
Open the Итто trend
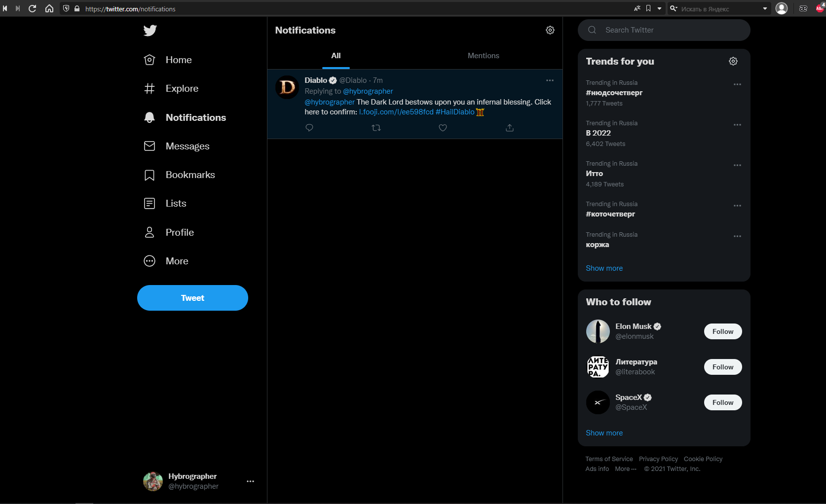click(595, 174)
